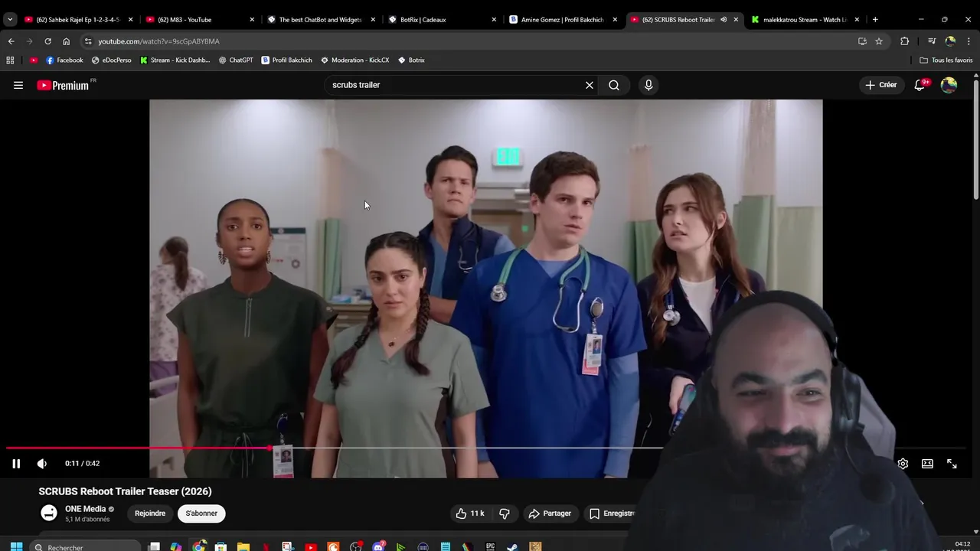This screenshot has height=551, width=980.
Task: Switch to Sahbek Rajel Ep tab
Action: [79, 19]
